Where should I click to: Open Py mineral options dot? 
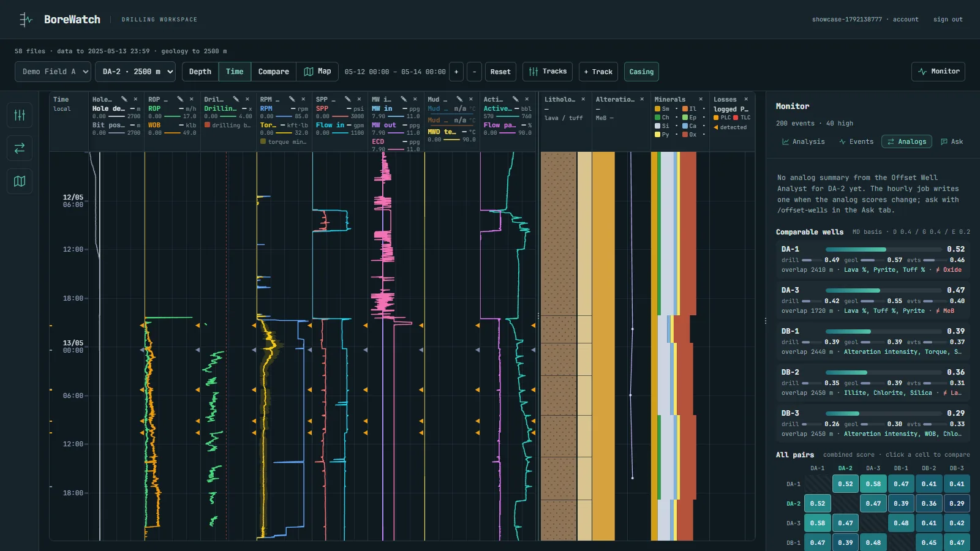point(676,135)
